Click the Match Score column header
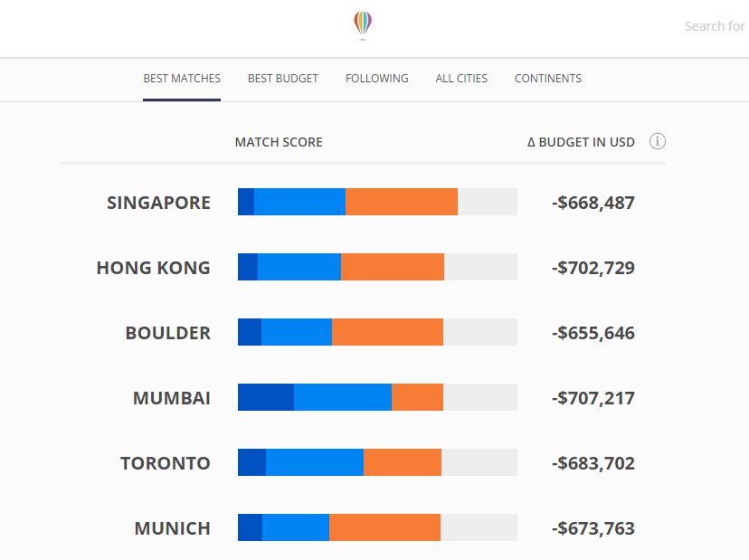 pos(279,142)
